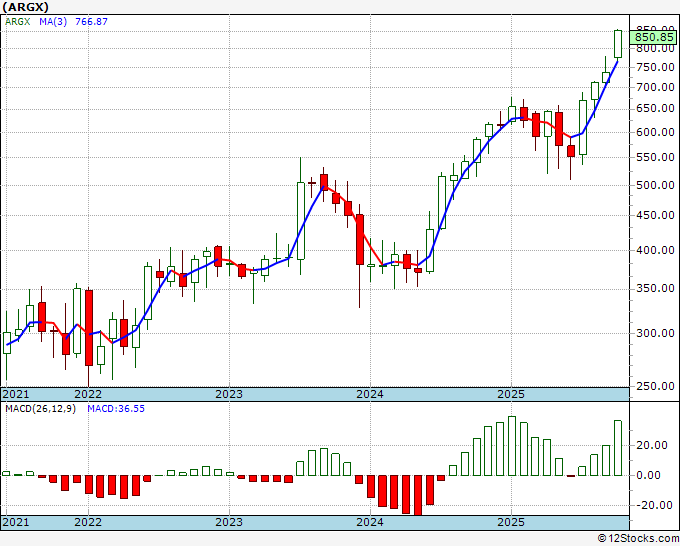Screen dimensions: 680x546
Task: Select the 750.00 price axis label
Action: 655,67
